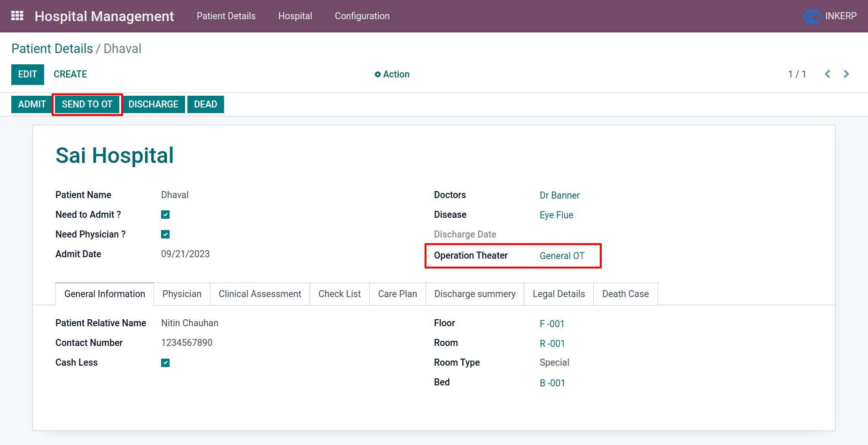Click the Patient Details breadcrumb link

coord(52,49)
